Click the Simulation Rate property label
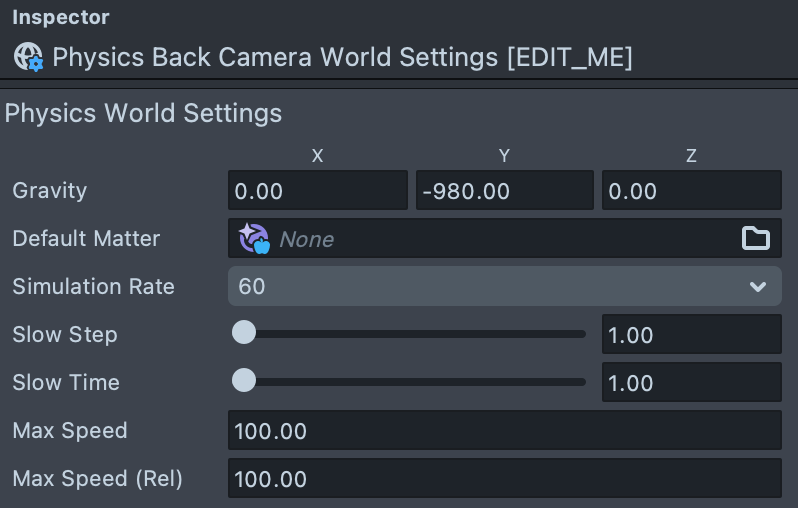The image size is (798, 508). click(x=93, y=287)
